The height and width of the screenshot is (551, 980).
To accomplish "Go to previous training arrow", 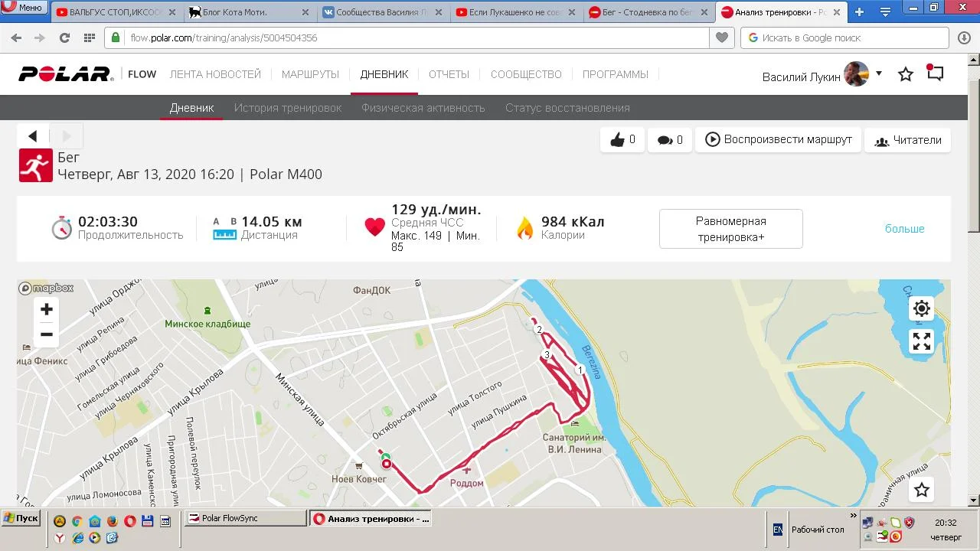I will (x=33, y=136).
